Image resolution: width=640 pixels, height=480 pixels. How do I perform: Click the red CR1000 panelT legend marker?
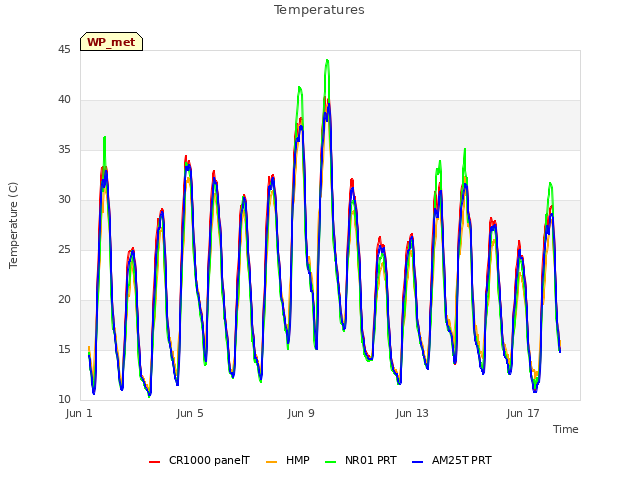pos(155,462)
